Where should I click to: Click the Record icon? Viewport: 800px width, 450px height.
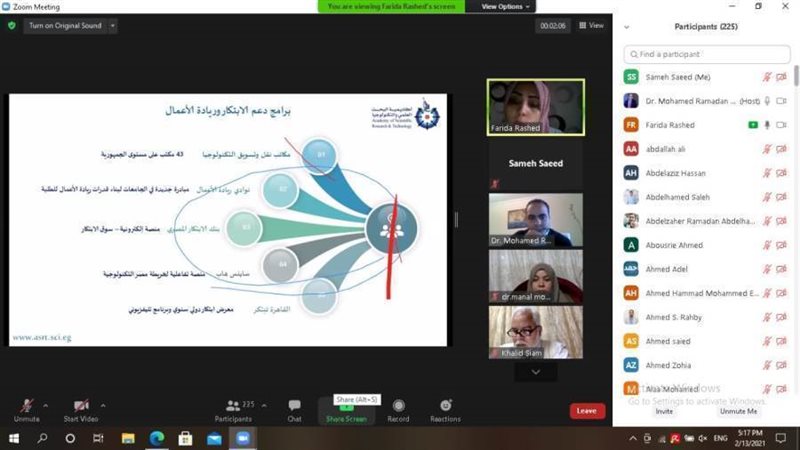(x=398, y=406)
